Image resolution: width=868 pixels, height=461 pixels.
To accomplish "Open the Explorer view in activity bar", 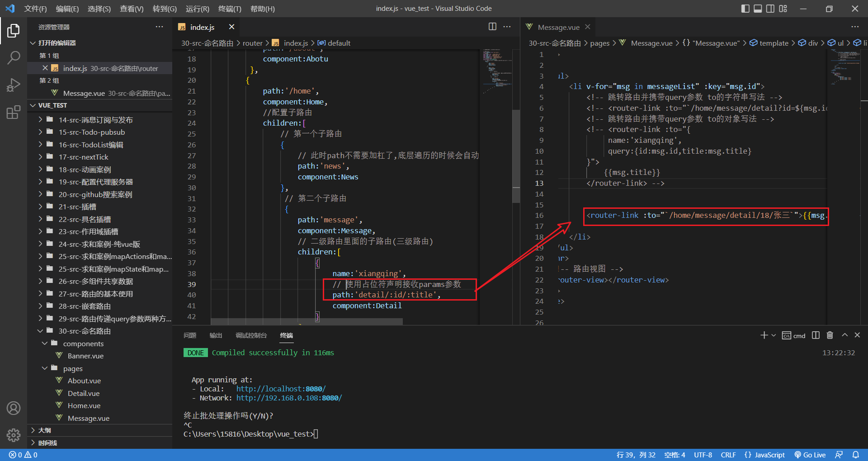I will (14, 31).
